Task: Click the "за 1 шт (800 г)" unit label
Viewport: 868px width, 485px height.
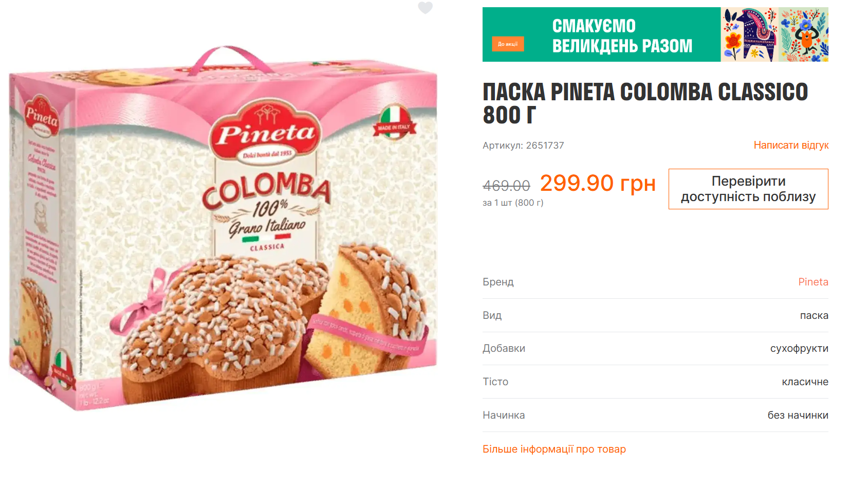Action: coord(513,203)
